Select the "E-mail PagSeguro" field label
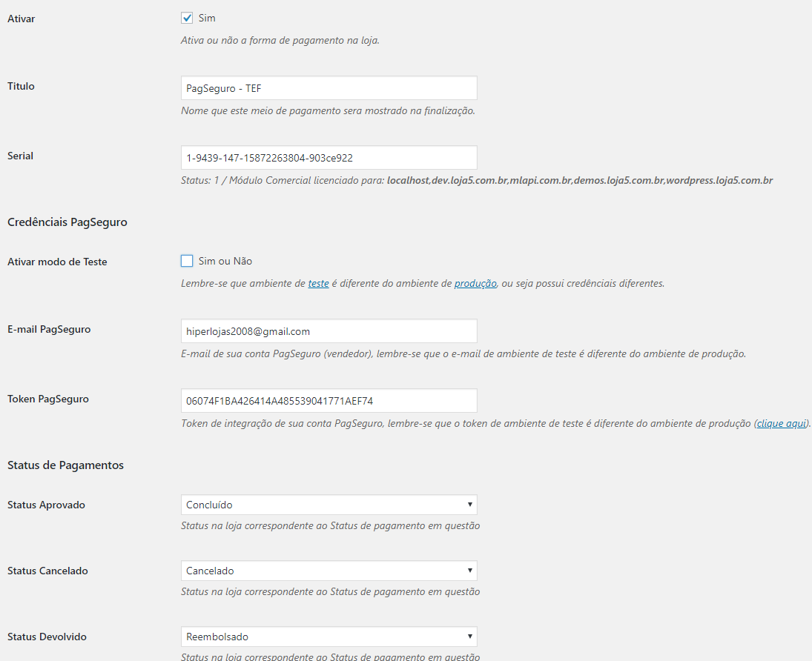This screenshot has height=661, width=812. click(49, 329)
